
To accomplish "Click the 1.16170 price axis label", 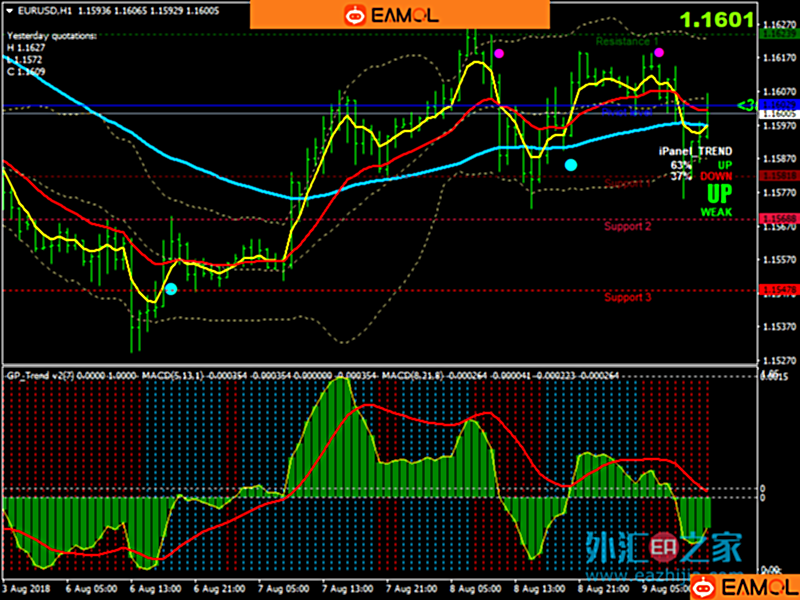I will pos(779,58).
